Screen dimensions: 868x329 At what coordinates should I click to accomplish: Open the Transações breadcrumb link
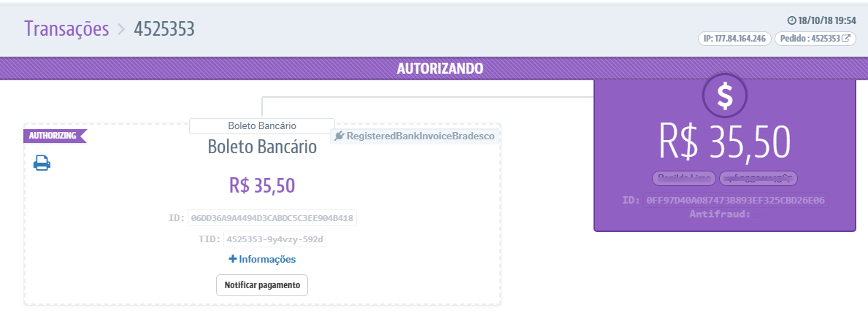coord(66,28)
